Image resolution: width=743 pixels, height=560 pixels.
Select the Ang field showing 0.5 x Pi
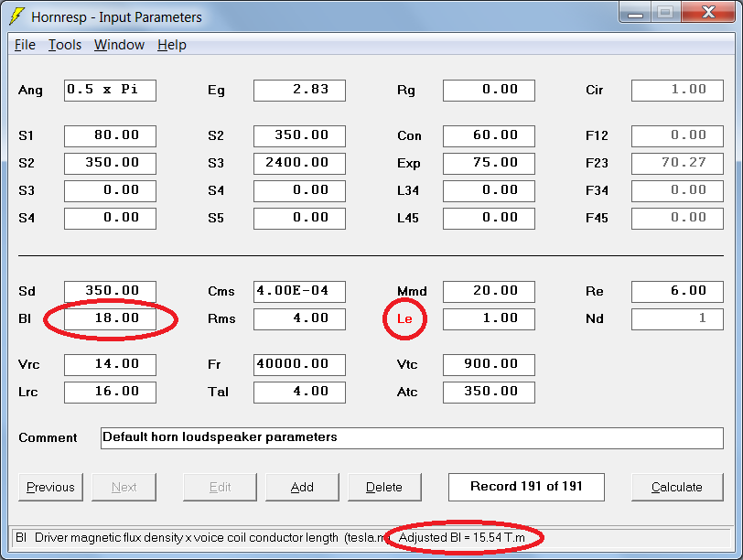tap(110, 90)
